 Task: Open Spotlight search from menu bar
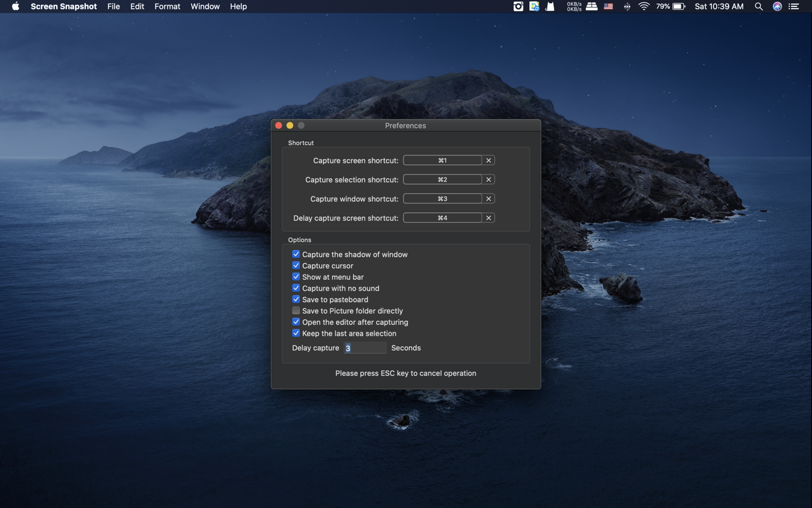[758, 6]
